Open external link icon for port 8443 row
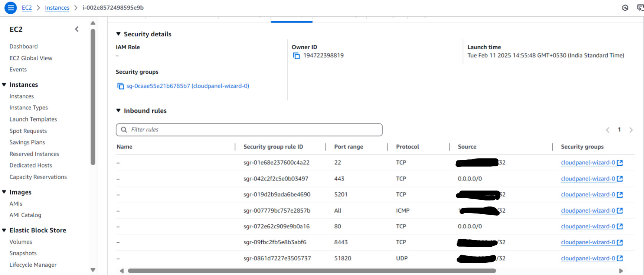This screenshot has width=644, height=275. 620,242
